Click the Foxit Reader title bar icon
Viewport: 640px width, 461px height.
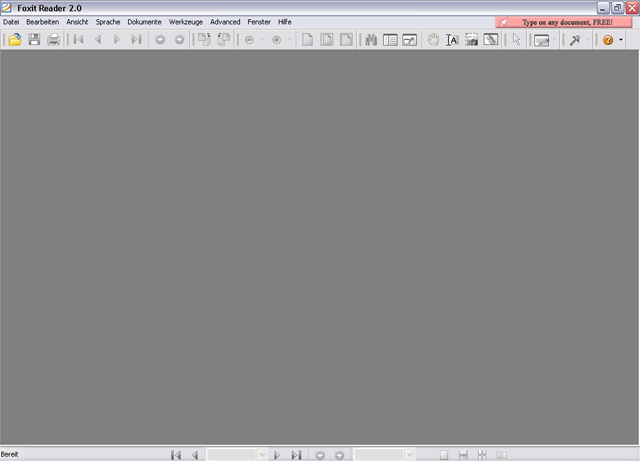click(7, 8)
